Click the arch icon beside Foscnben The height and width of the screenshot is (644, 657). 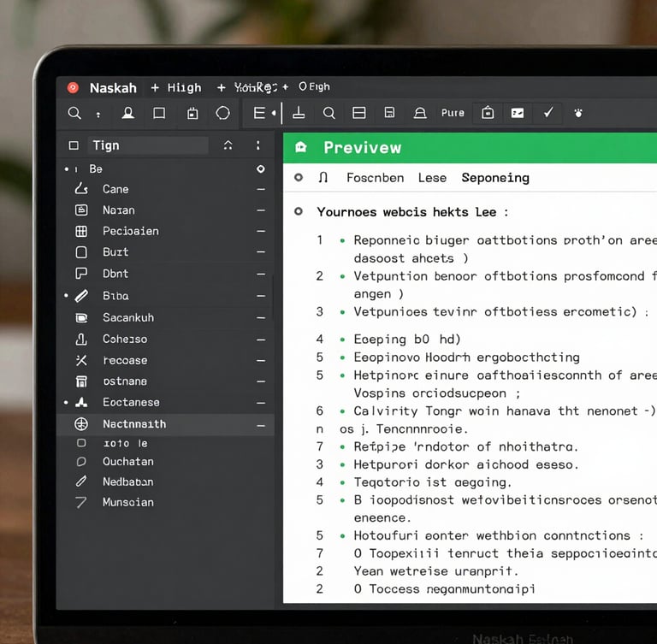pyautogui.click(x=323, y=178)
